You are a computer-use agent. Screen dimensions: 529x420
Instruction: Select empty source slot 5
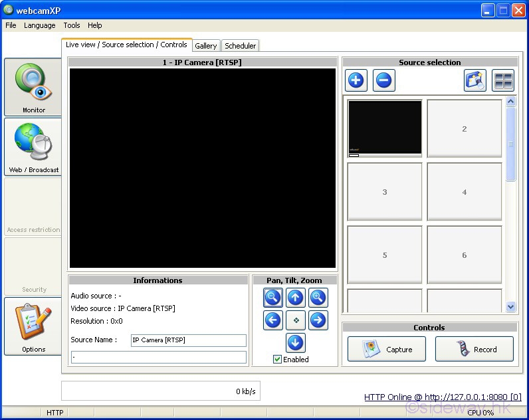pos(385,255)
